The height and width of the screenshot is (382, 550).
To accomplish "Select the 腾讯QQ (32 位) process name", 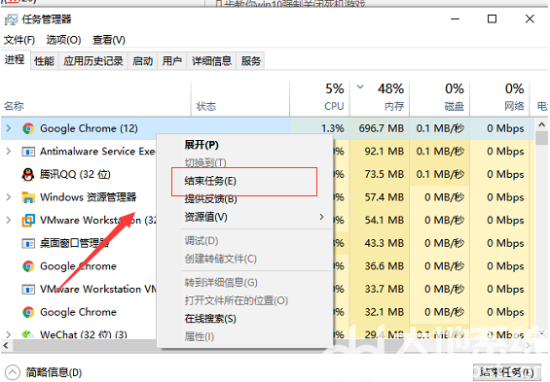I will point(75,174).
